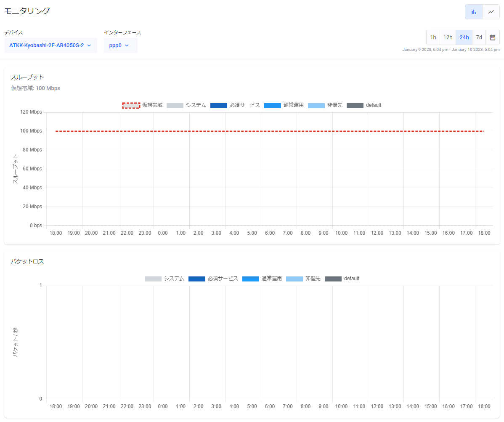Toggle システム series in throughput legend
The width and height of the screenshot is (504, 422).
coord(186,105)
